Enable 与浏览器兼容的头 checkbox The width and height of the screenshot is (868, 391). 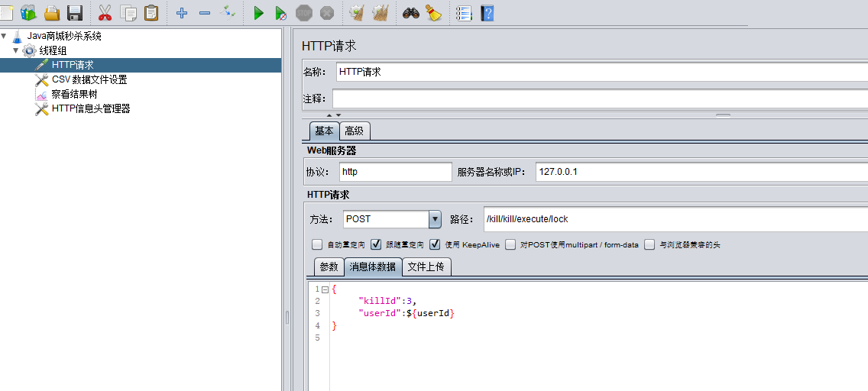649,244
